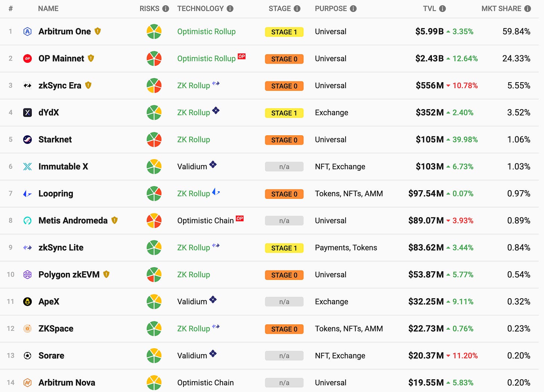Click the risk pie chart for Arbitrum One
Screen dimensions: 544x392
coord(154,32)
